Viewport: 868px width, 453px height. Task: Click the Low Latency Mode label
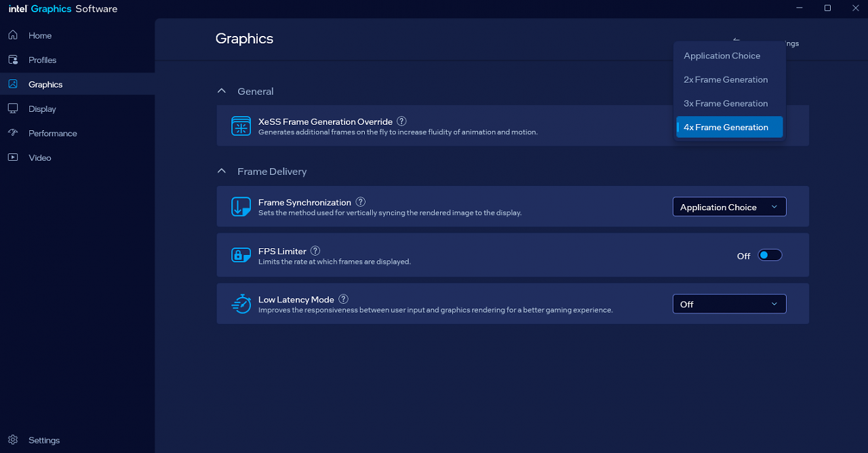point(296,300)
